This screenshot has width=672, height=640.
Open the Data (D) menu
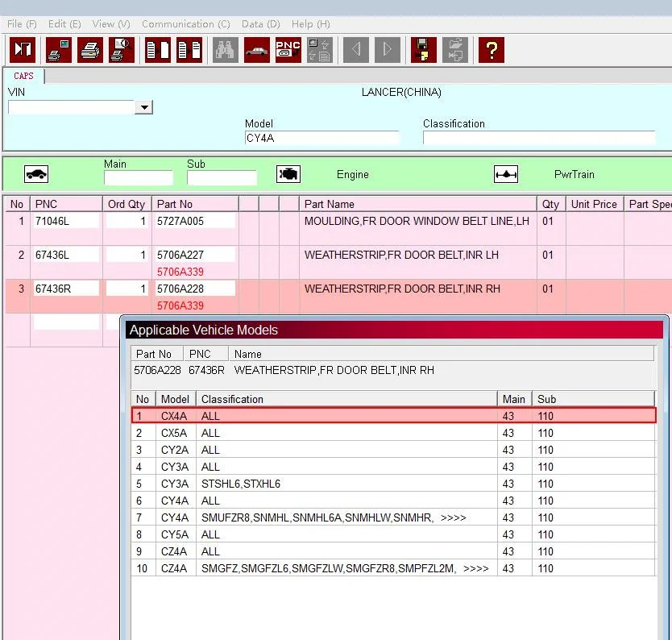(x=260, y=24)
